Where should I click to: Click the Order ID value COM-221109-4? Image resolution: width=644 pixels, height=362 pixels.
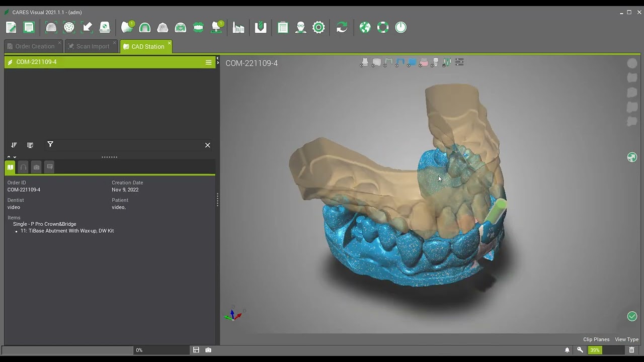(24, 190)
